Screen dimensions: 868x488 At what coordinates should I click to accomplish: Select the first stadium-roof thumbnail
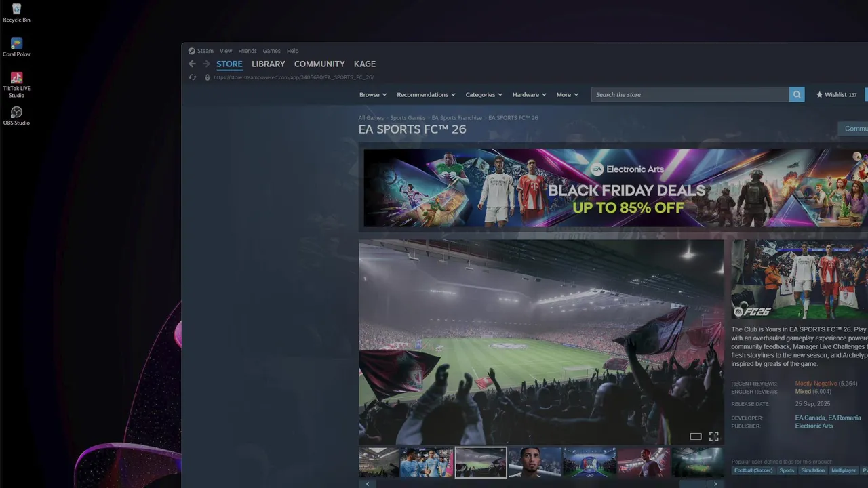click(378, 462)
